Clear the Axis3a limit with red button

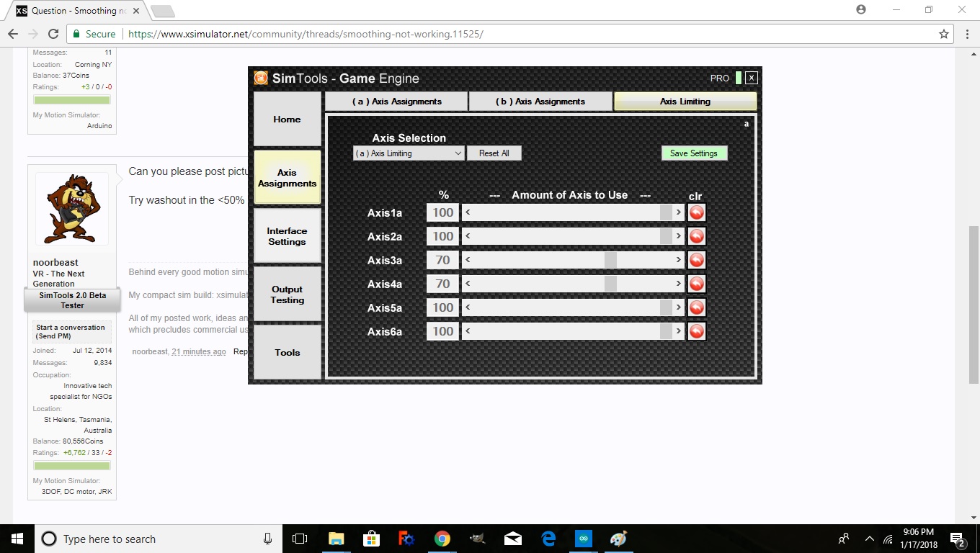(697, 260)
